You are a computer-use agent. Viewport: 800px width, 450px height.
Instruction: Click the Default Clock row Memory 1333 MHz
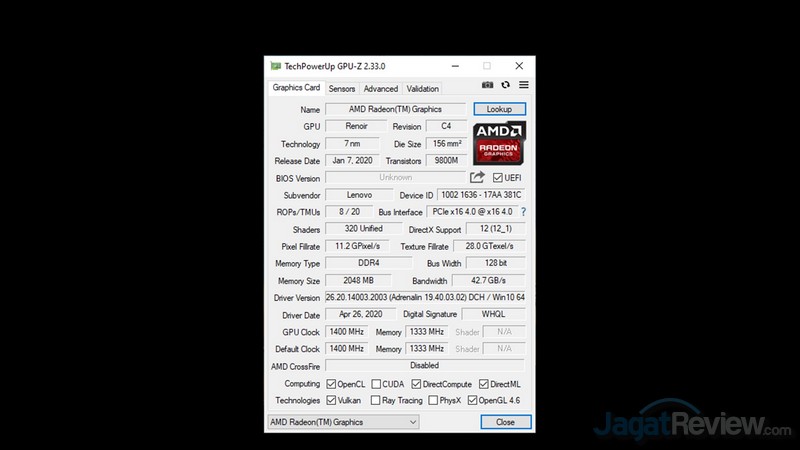click(x=427, y=348)
